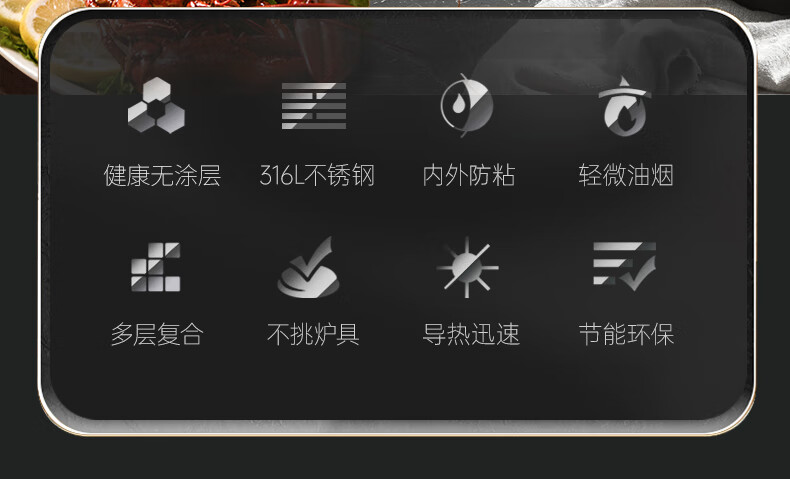The width and height of the screenshot is (790, 479).
Task: Select the flame low-smoke icon
Action: click(625, 106)
